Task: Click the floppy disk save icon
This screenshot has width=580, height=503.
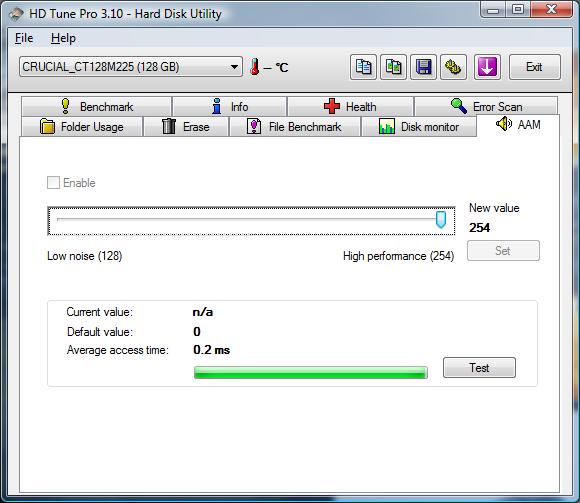Action: tap(423, 67)
